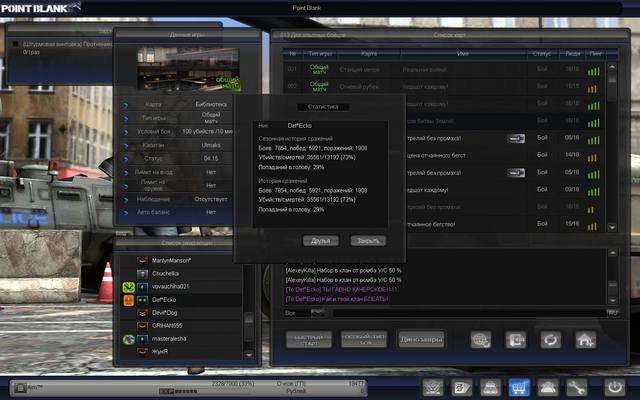Viewport: 640px width, 400px height.
Task: Click the send button right of chat input
Action: pos(613,313)
